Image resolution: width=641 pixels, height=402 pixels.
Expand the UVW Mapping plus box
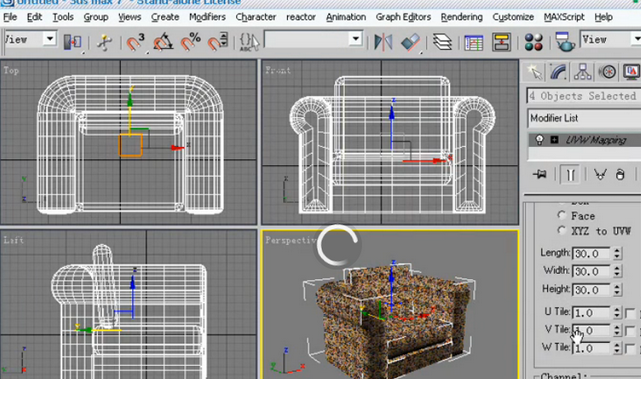[554, 140]
